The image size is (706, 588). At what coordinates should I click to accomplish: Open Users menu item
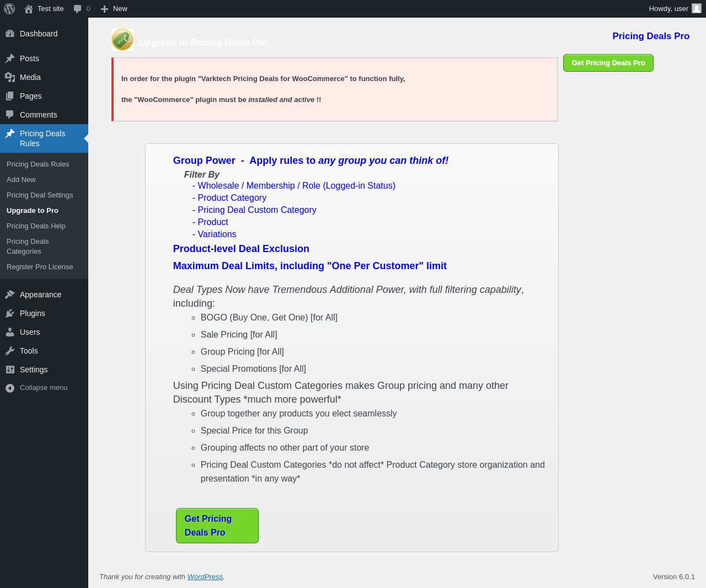(x=44, y=332)
